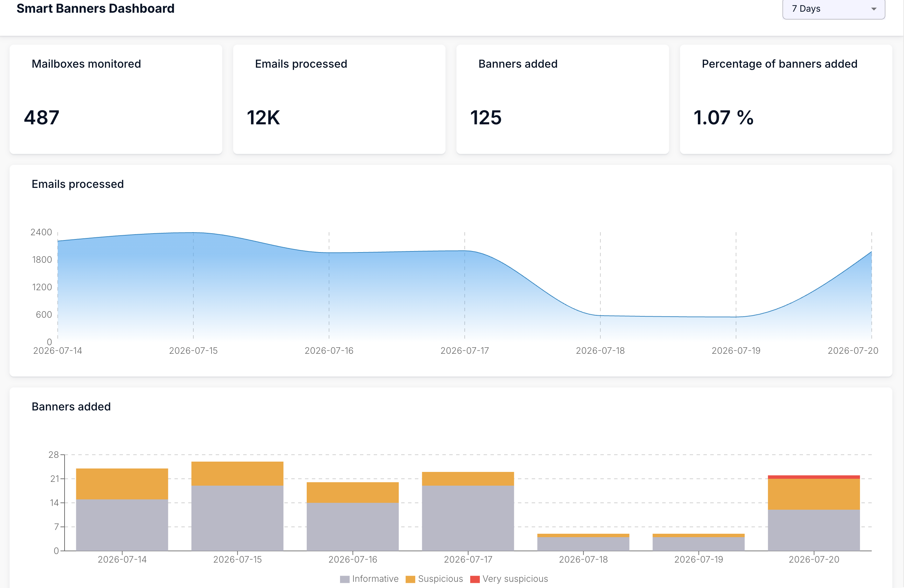The image size is (904, 588).
Task: Click the dropdown arrow beside 7 Days
Action: tap(874, 9)
